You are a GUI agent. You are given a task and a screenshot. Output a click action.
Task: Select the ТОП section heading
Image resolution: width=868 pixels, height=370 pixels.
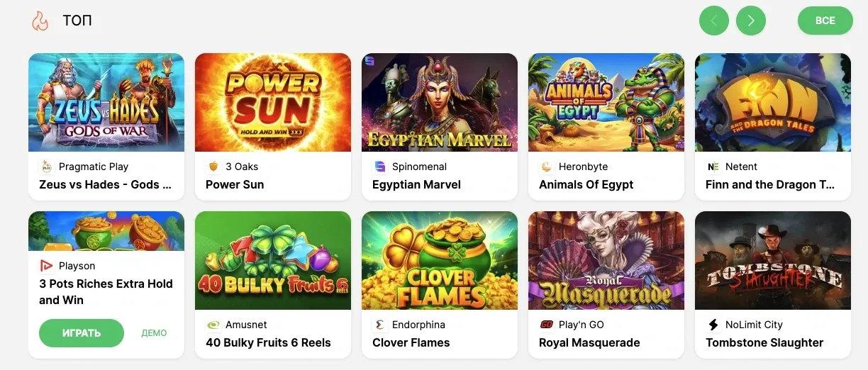point(77,21)
